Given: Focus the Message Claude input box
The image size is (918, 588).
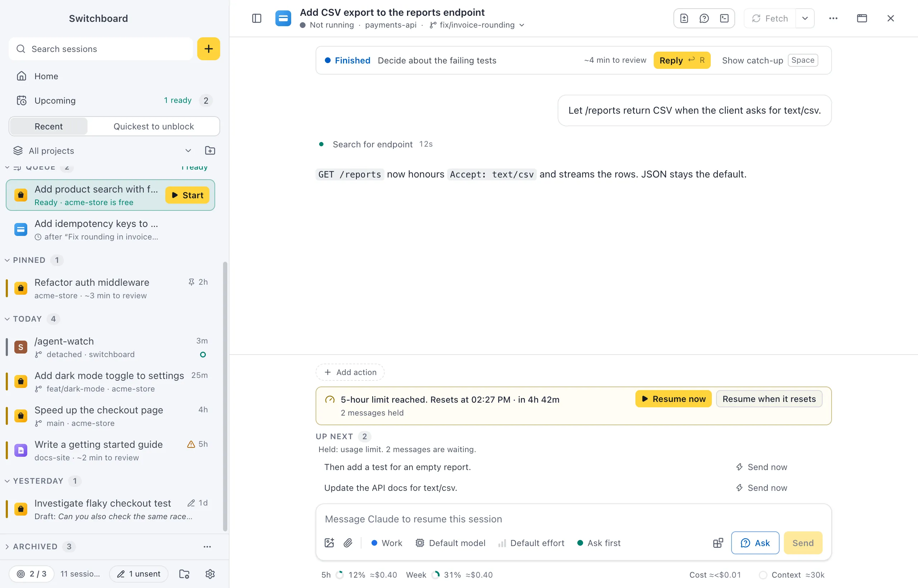Looking at the screenshot, I should pos(573,519).
